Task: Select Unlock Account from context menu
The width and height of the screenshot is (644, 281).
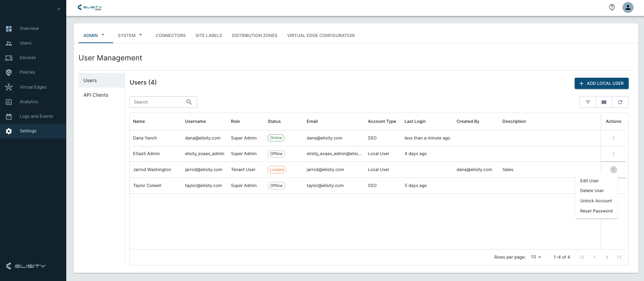Action: pos(596,201)
